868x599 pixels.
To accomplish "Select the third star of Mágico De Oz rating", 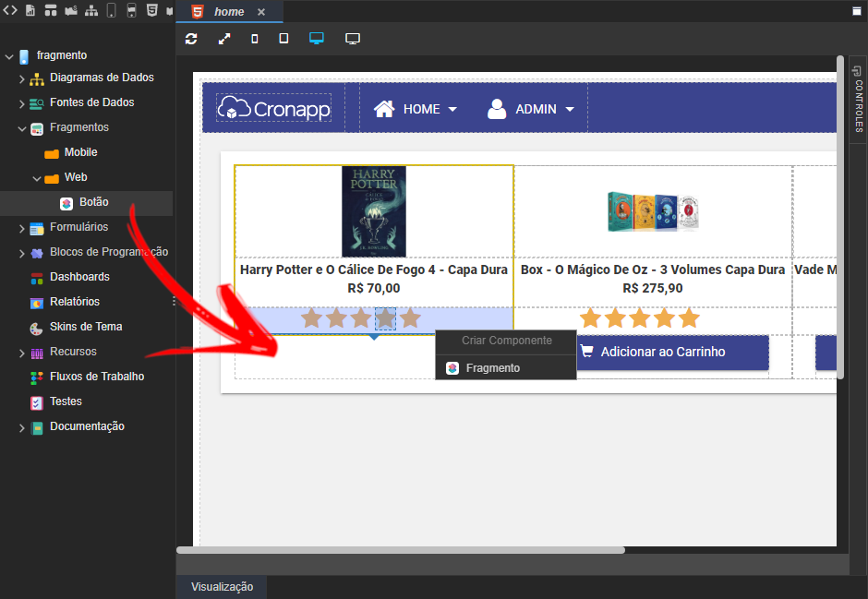I will point(640,318).
